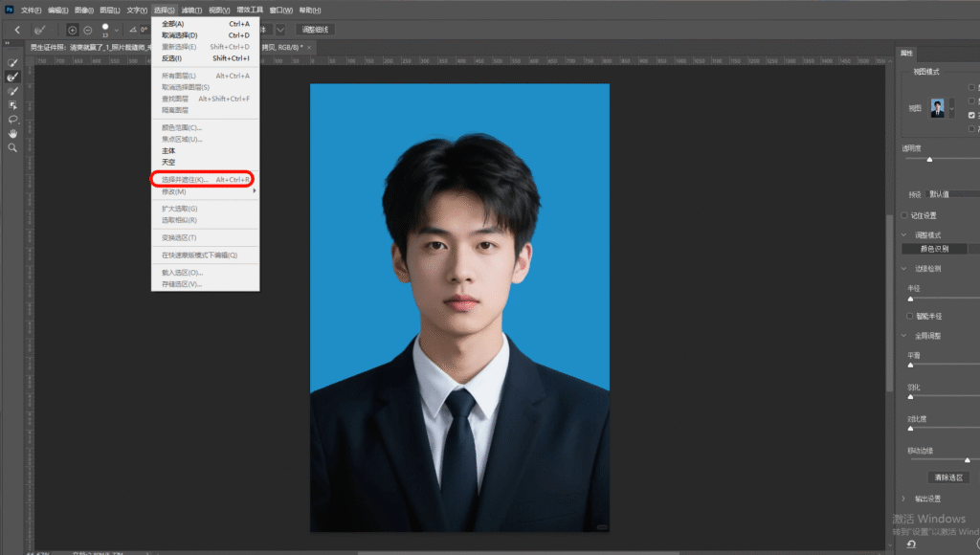Enable the 记住设置 checkbox
This screenshot has width=980, height=555.
905,215
